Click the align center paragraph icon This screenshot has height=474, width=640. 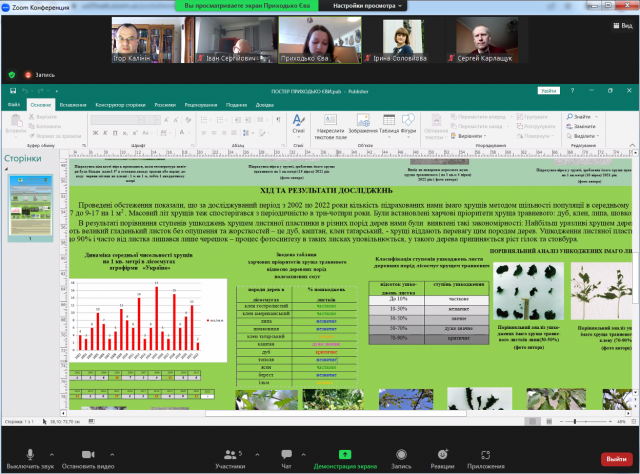[213, 133]
